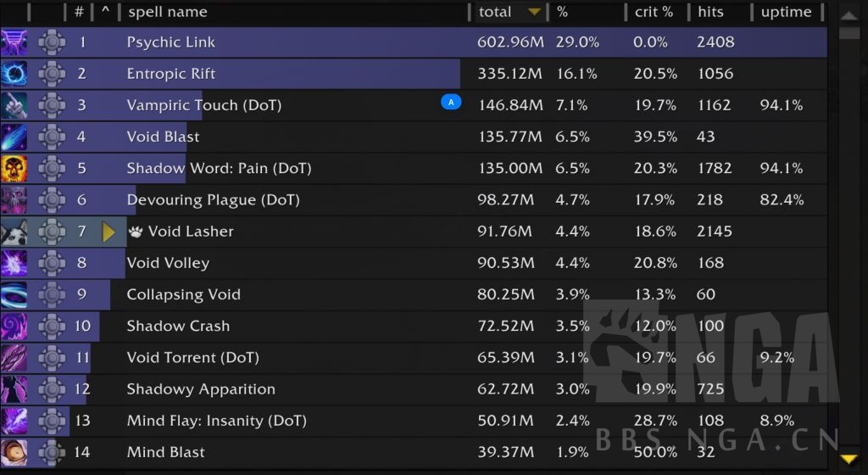This screenshot has height=475, width=868.
Task: Click the Entropic Rift spell icon
Action: pyautogui.click(x=14, y=74)
